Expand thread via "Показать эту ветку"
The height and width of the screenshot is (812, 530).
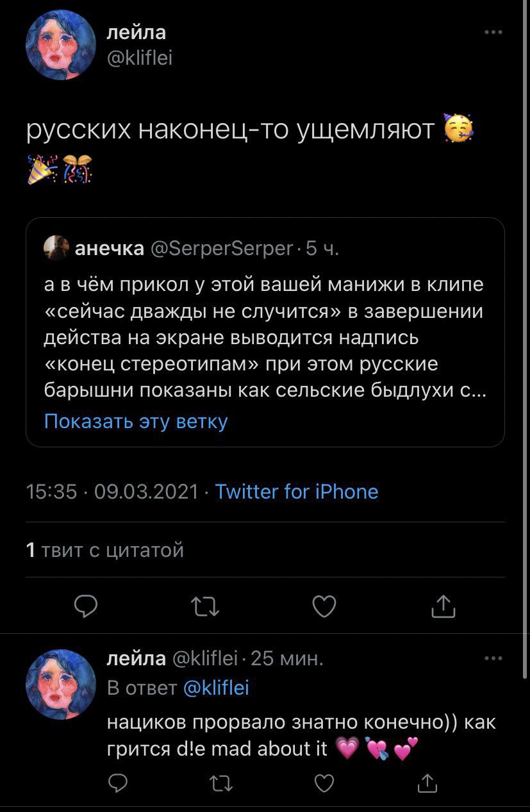(136, 421)
